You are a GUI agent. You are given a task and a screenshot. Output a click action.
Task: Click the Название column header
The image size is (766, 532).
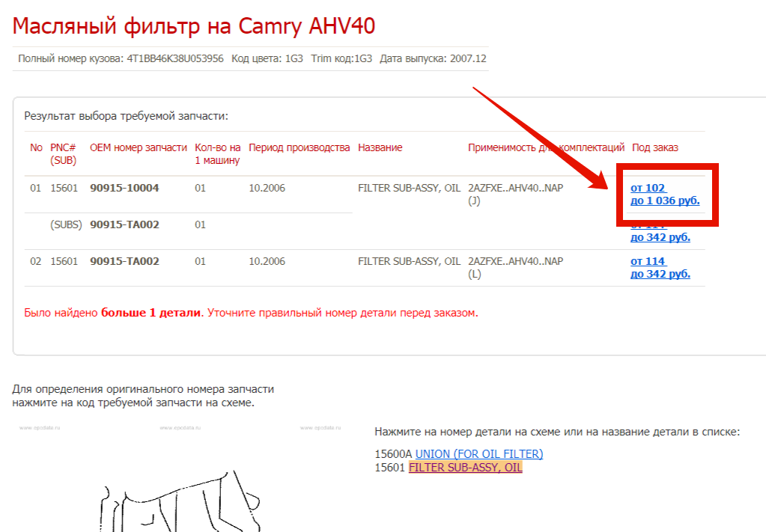tap(380, 147)
